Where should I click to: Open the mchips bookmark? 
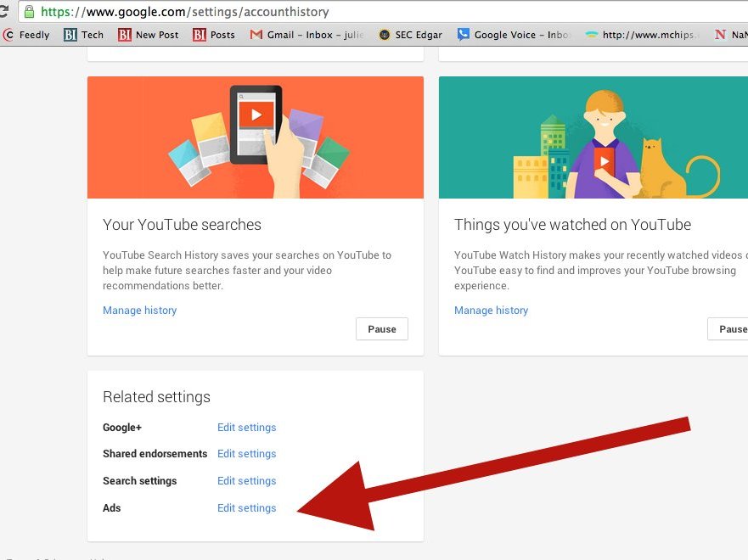click(645, 35)
